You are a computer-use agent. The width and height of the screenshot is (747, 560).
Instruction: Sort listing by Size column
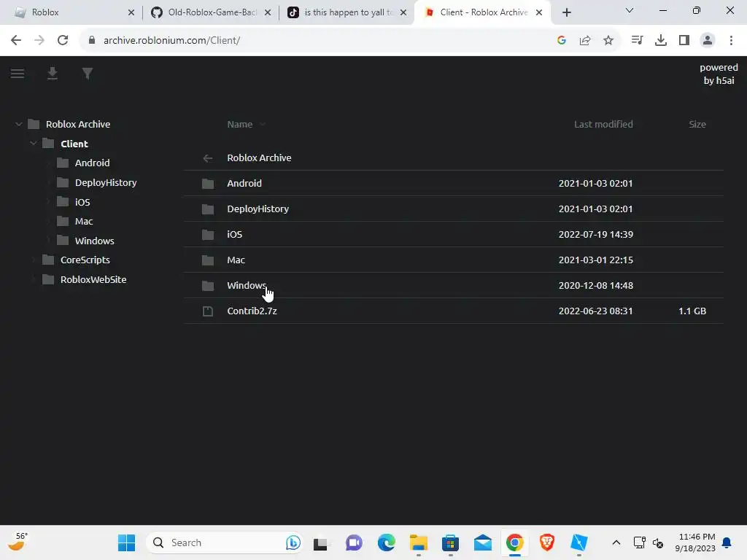[697, 124]
